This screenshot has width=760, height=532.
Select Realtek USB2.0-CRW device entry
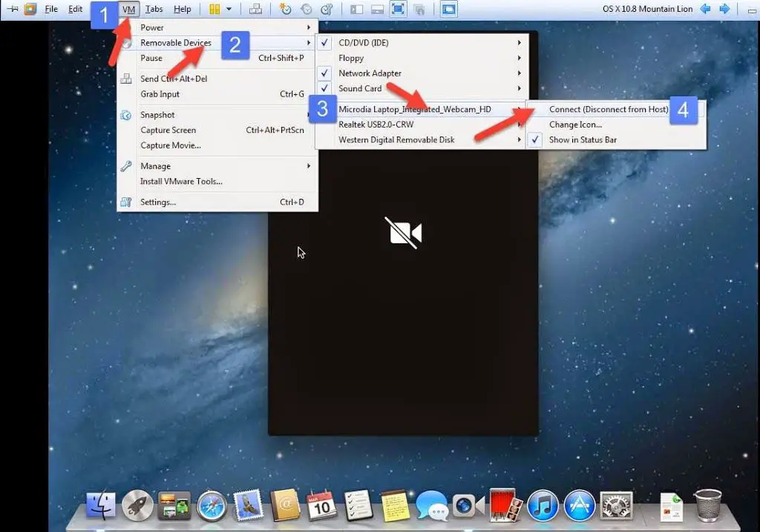pyautogui.click(x=420, y=125)
